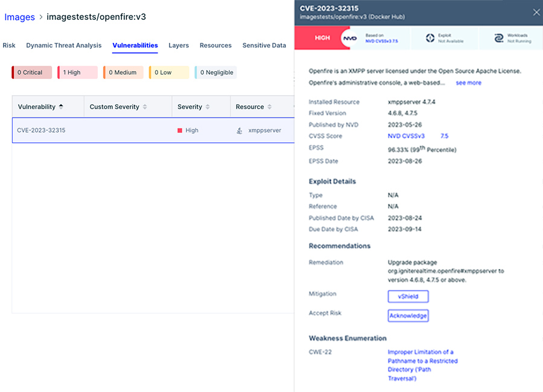Image resolution: width=543 pixels, height=392 pixels.
Task: Open NVD CVSSv3 7.5 header link
Action: tap(382, 41)
